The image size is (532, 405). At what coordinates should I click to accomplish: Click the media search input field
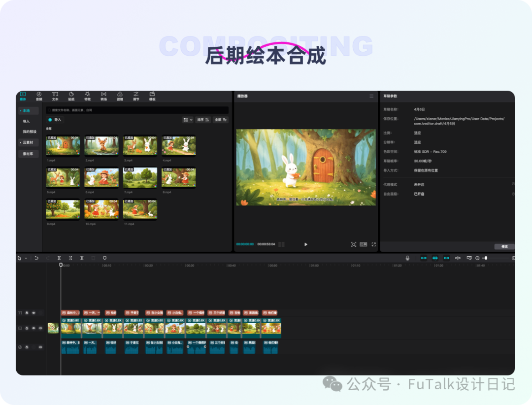coord(137,110)
